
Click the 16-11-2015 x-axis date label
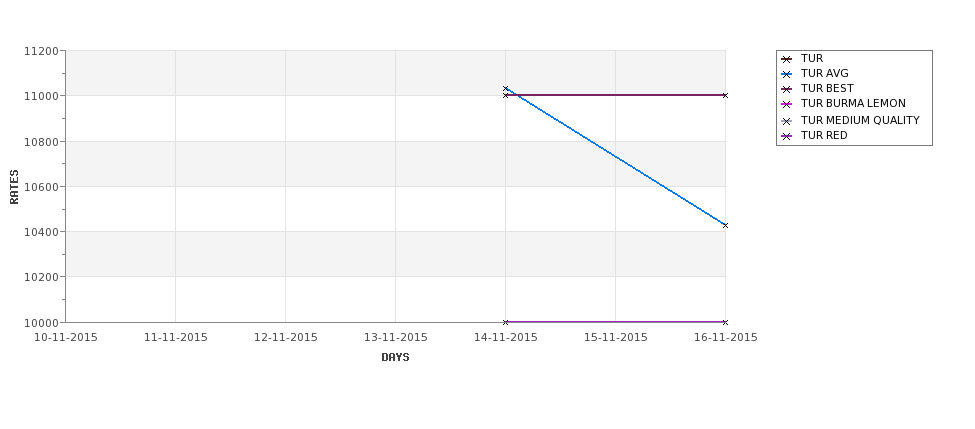[726, 337]
